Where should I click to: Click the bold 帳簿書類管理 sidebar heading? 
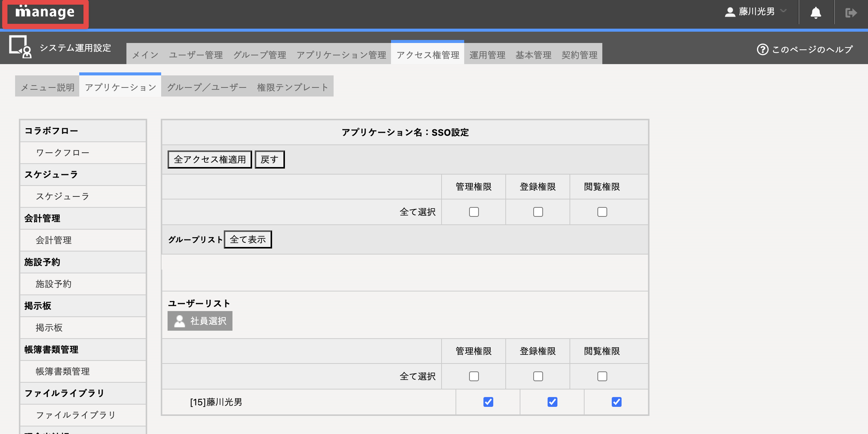83,350
